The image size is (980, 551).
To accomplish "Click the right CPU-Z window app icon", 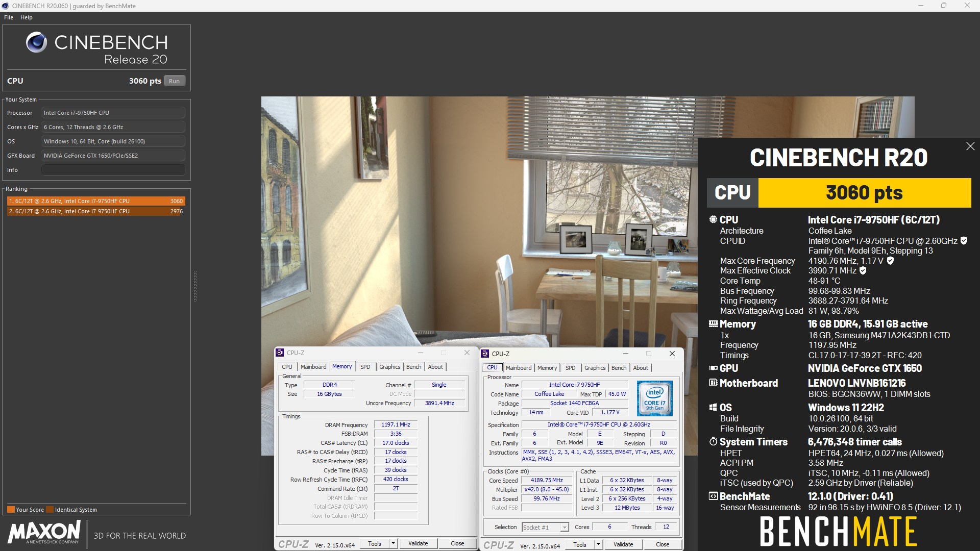I will pyautogui.click(x=485, y=354).
